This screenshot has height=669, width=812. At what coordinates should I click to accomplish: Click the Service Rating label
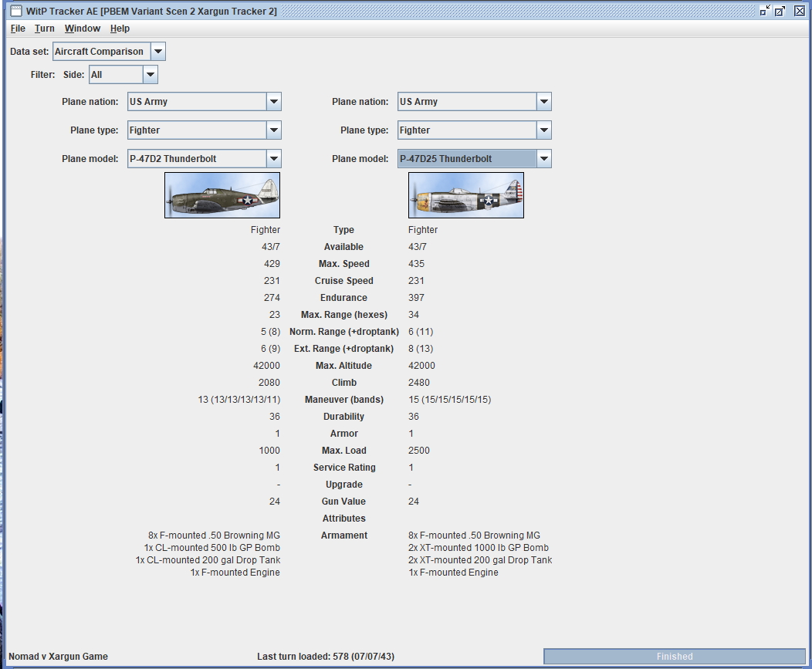tap(343, 468)
